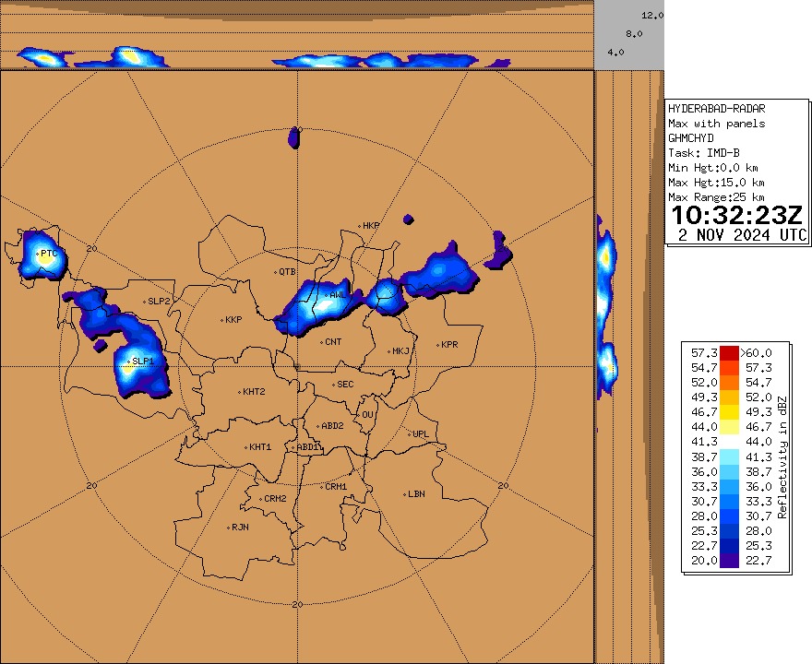The width and height of the screenshot is (812, 664).
Task: Click the 12.0 km altitude label
Action: [x=651, y=15]
